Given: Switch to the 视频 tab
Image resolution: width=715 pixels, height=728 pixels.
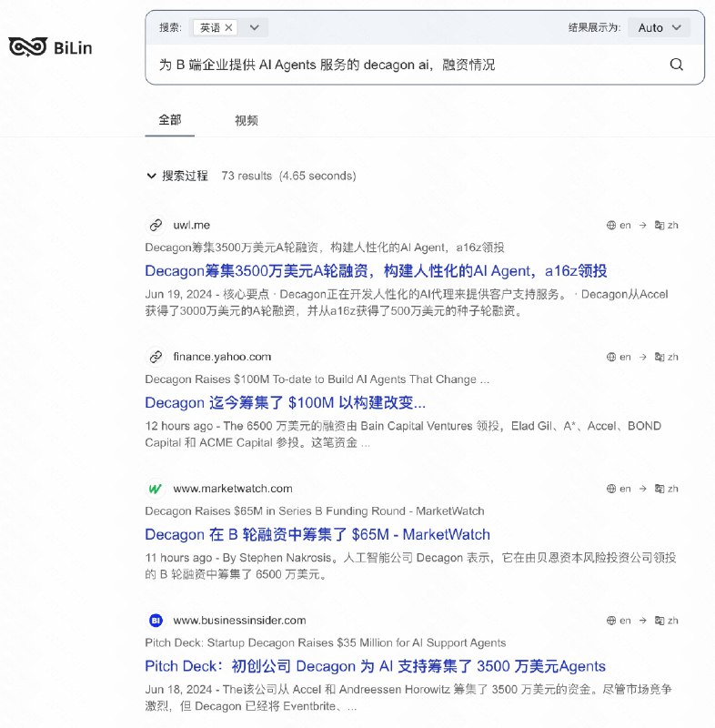Looking at the screenshot, I should tap(247, 120).
